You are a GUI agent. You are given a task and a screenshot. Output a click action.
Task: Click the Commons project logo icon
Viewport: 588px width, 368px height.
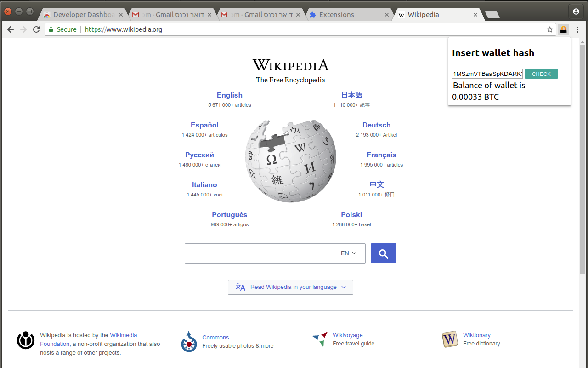pyautogui.click(x=189, y=342)
